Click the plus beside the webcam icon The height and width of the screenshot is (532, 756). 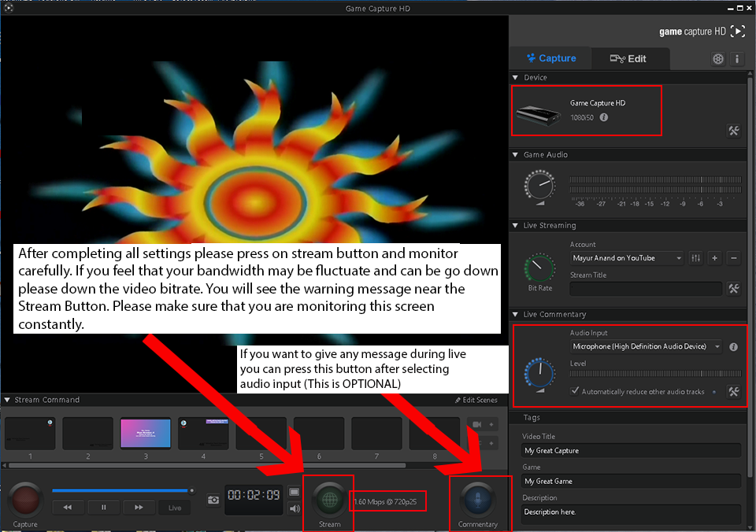(491, 424)
